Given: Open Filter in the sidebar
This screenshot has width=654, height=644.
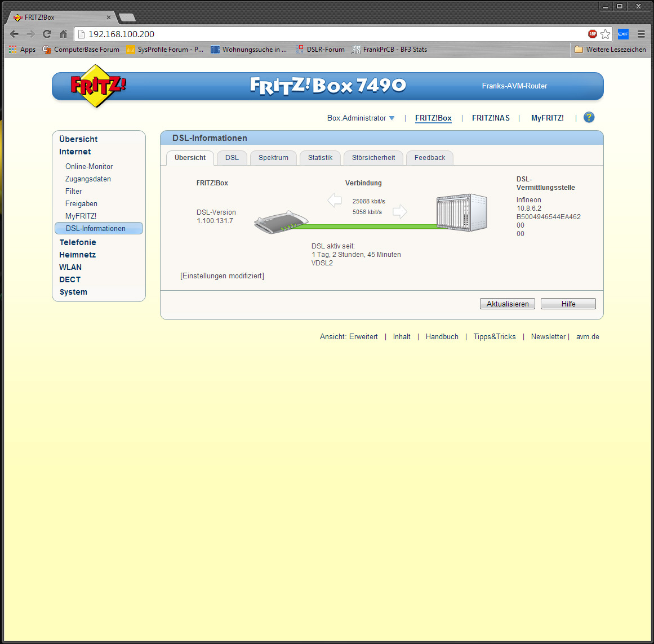Looking at the screenshot, I should (x=73, y=192).
